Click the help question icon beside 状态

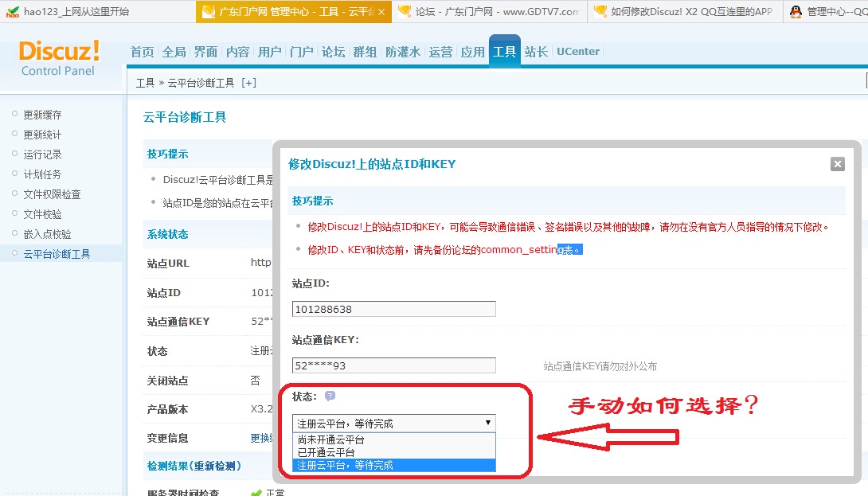[x=330, y=396]
